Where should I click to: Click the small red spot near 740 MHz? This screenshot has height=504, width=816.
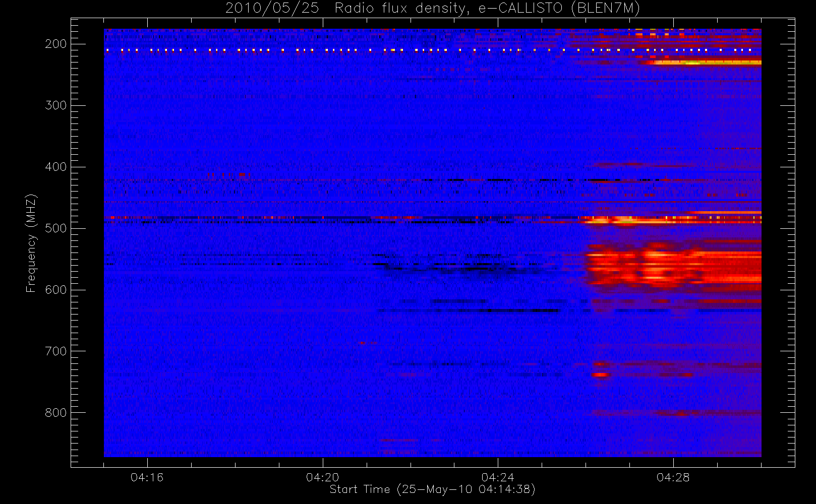601,375
